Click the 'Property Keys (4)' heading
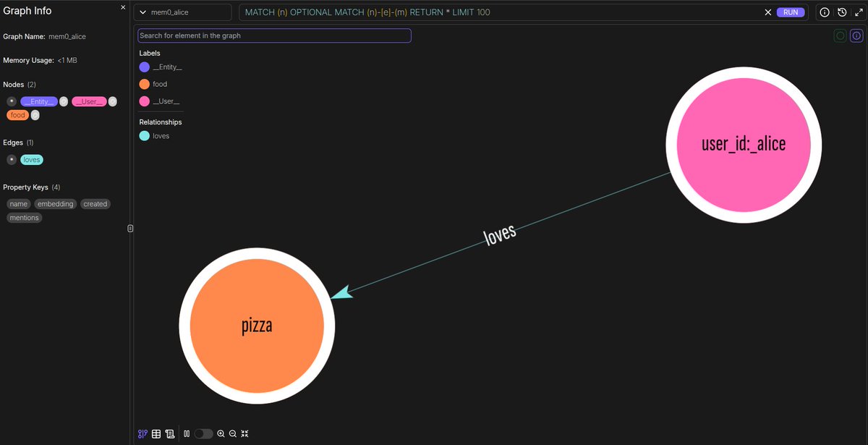 tap(32, 187)
